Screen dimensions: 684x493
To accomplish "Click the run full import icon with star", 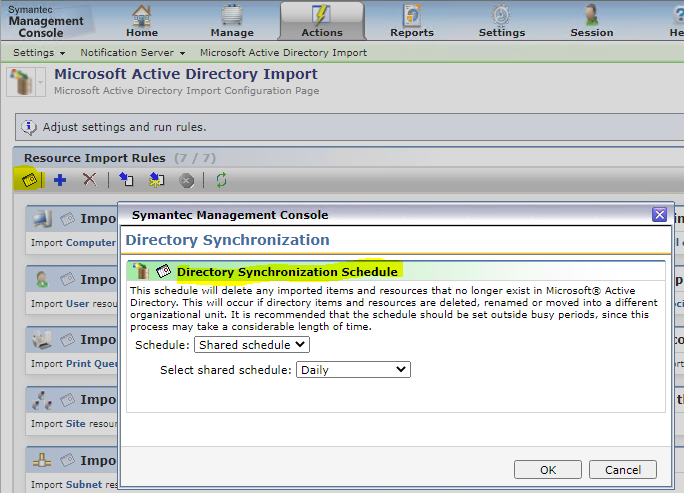I will [x=156, y=180].
